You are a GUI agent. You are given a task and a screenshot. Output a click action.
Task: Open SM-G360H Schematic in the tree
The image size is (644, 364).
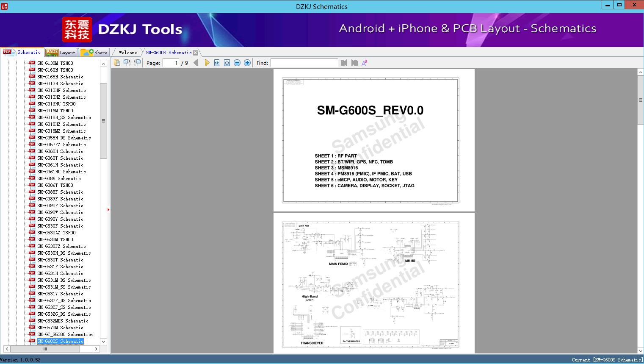(60, 151)
